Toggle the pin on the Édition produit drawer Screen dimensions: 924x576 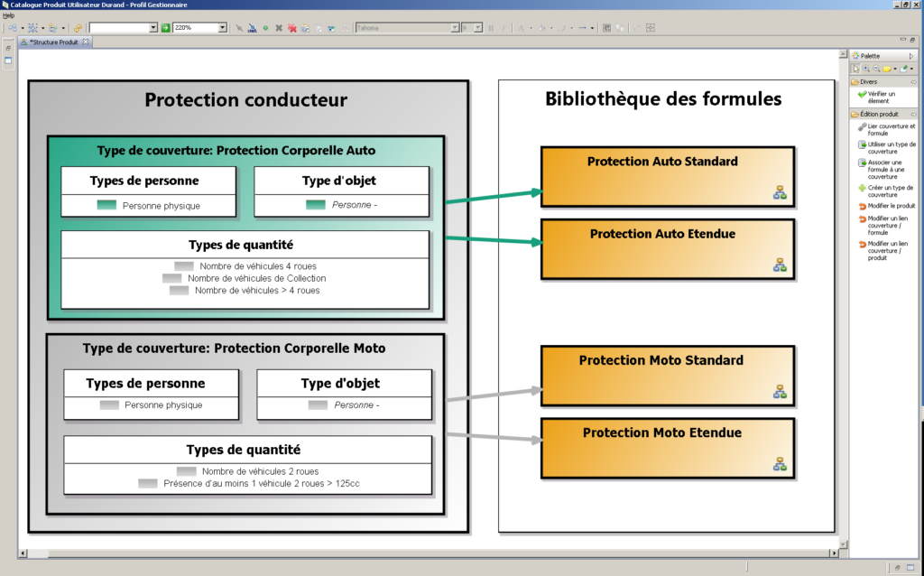click(914, 115)
